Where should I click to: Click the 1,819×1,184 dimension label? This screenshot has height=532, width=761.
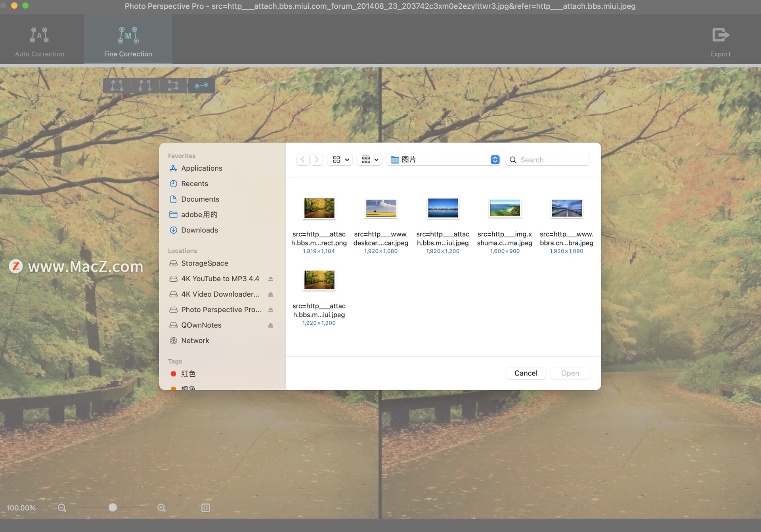pyautogui.click(x=319, y=251)
